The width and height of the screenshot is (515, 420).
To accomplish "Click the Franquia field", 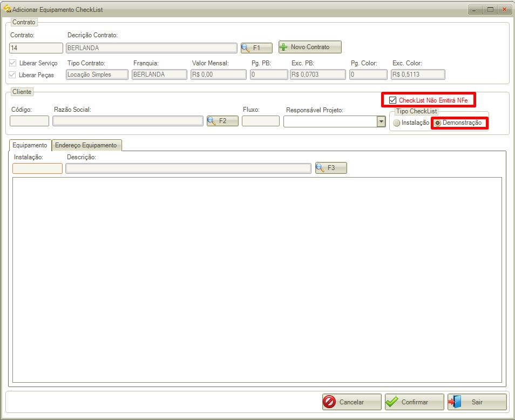I will [x=159, y=74].
